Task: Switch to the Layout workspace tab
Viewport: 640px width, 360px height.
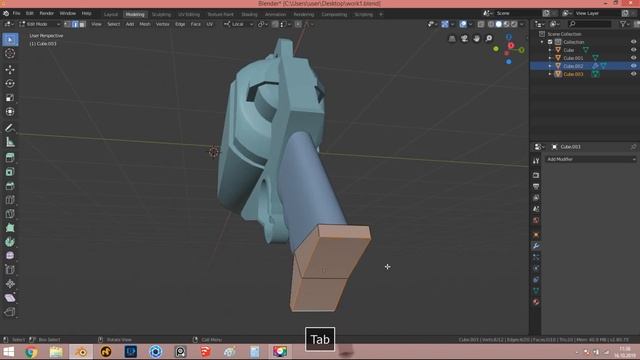Action: tap(111, 14)
